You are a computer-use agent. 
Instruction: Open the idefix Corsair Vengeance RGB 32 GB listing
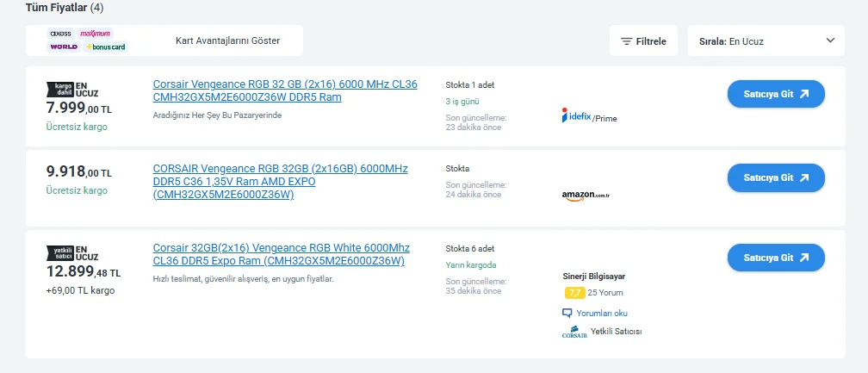click(285, 90)
